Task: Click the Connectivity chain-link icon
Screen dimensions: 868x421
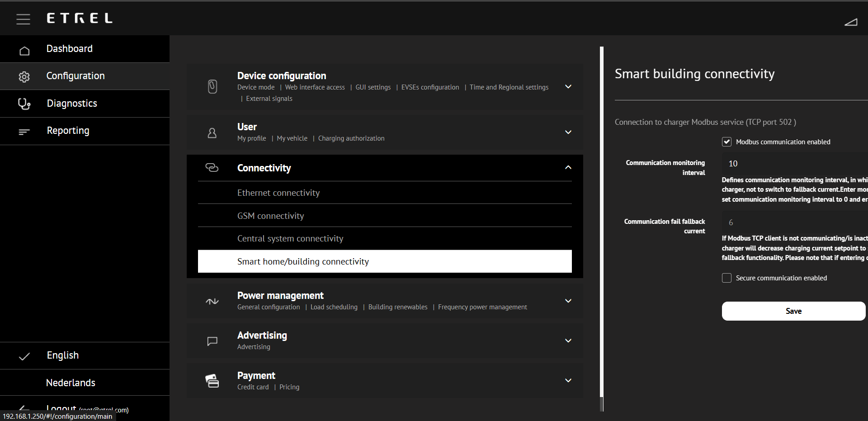Action: pyautogui.click(x=212, y=168)
